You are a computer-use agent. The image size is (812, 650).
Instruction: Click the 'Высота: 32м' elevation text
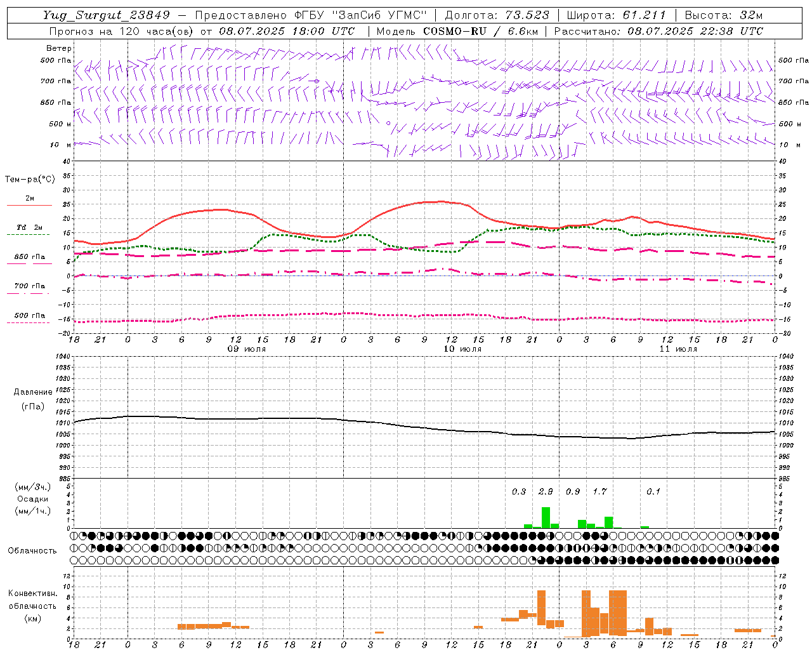(x=724, y=15)
